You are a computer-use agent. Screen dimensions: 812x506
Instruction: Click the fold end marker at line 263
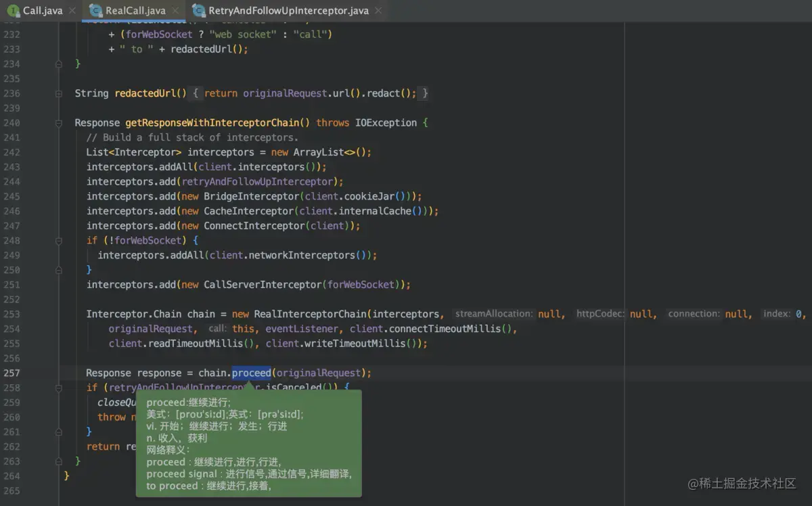[x=59, y=461]
